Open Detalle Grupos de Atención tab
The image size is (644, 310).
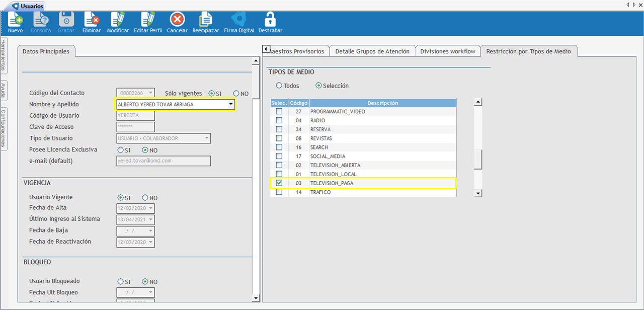372,51
